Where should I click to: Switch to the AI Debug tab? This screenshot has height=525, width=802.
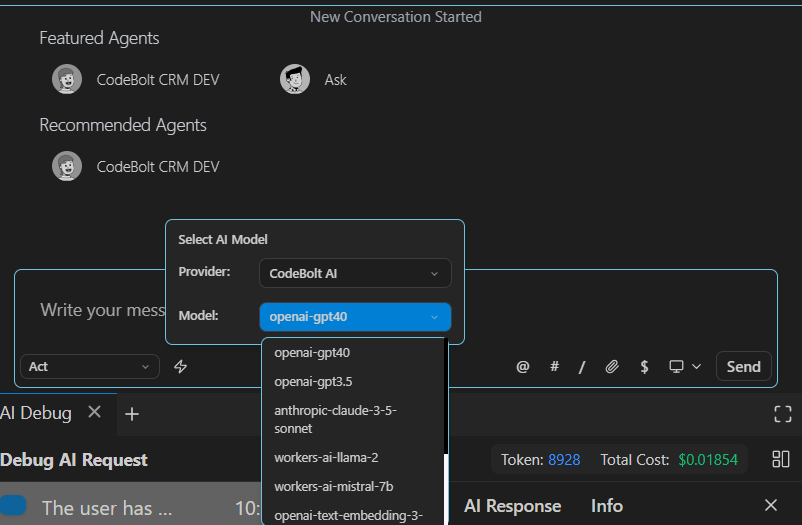pos(36,413)
